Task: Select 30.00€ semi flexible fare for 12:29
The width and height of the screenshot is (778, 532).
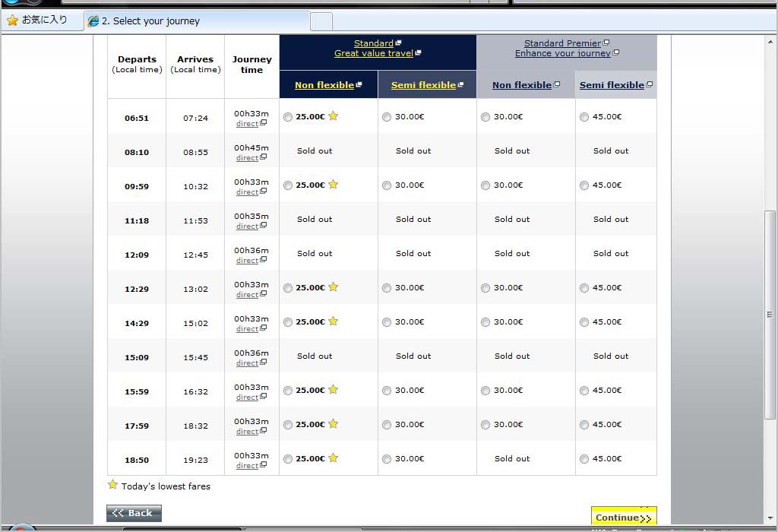Action: 387,288
